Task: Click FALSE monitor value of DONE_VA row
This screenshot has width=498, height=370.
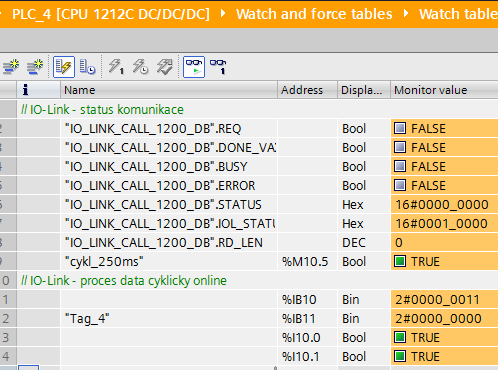Action: [x=444, y=147]
